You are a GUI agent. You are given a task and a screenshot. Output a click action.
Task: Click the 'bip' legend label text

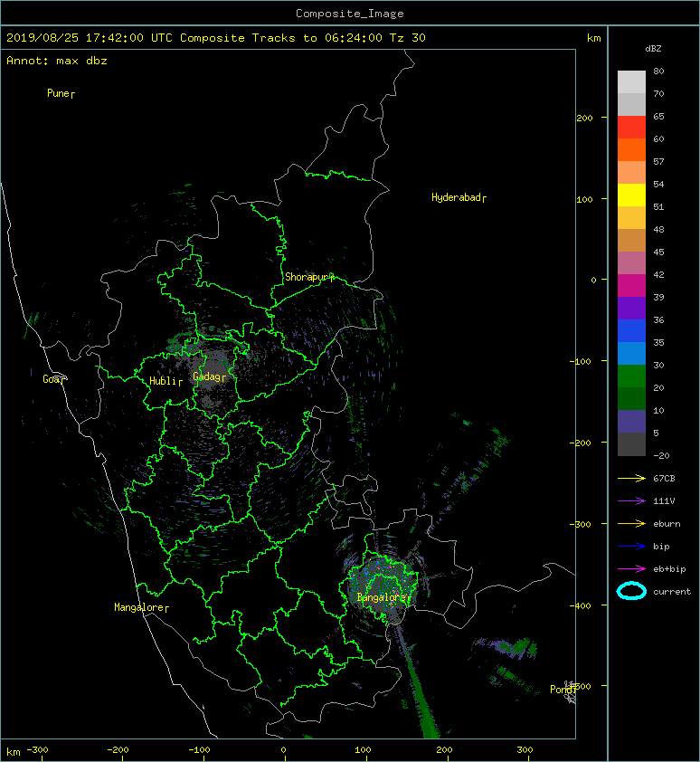(x=662, y=547)
